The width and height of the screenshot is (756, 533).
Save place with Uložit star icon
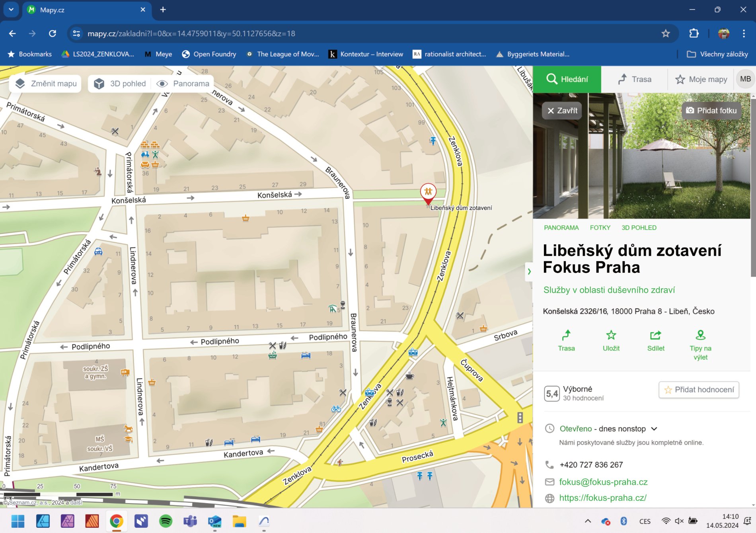click(611, 341)
